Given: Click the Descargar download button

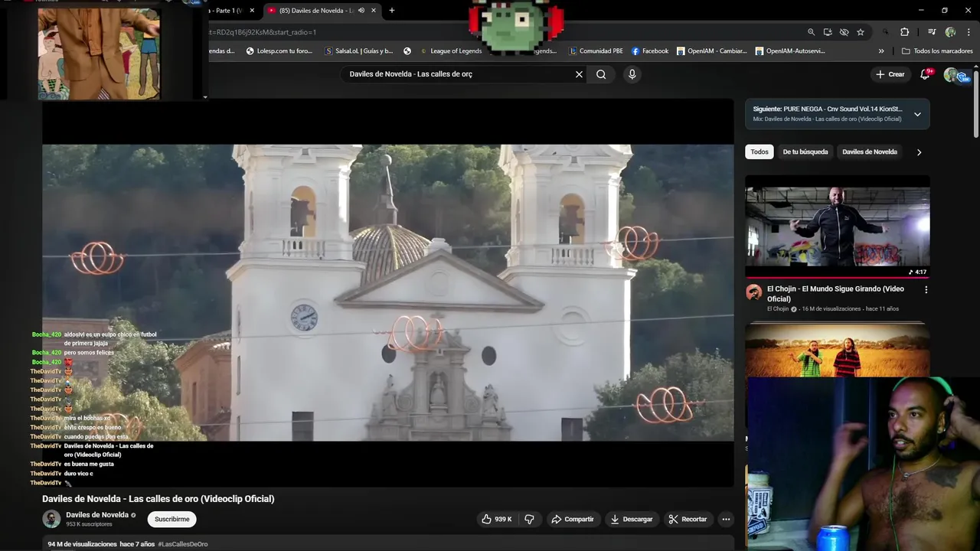Looking at the screenshot, I should tap(632, 519).
